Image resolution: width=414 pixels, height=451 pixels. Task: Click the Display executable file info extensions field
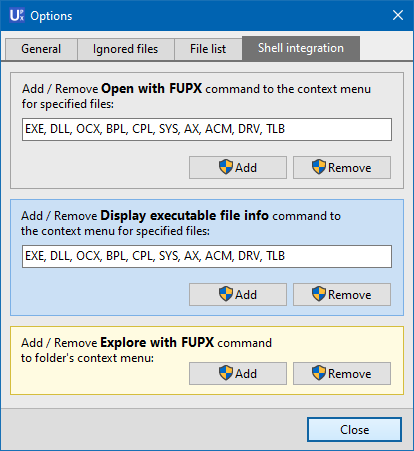(x=207, y=256)
